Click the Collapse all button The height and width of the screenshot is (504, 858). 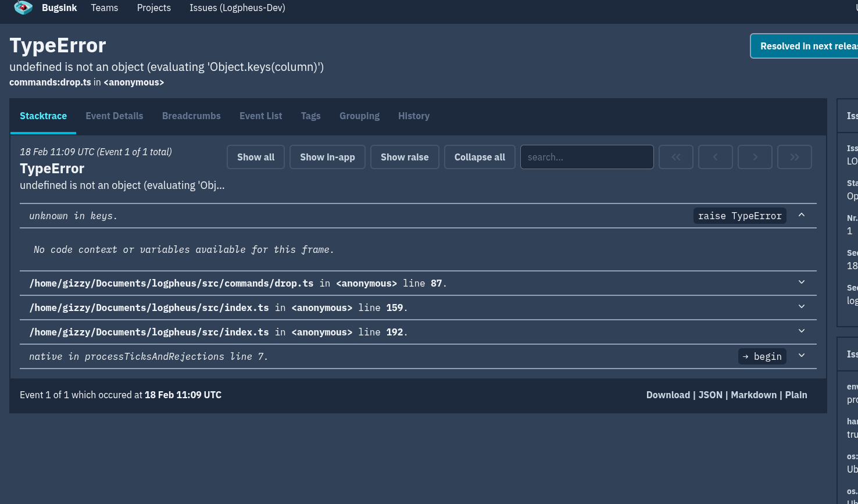(x=480, y=157)
